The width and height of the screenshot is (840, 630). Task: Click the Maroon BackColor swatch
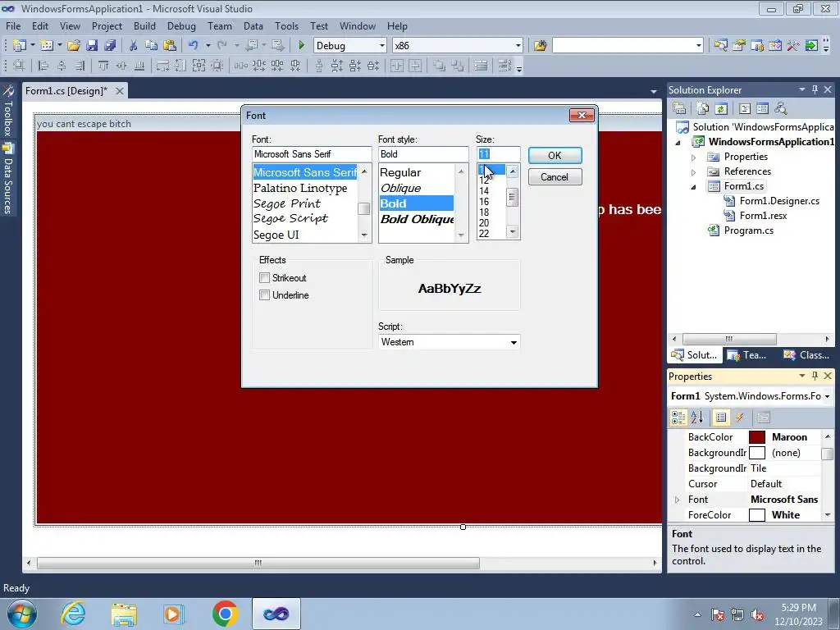click(x=756, y=437)
